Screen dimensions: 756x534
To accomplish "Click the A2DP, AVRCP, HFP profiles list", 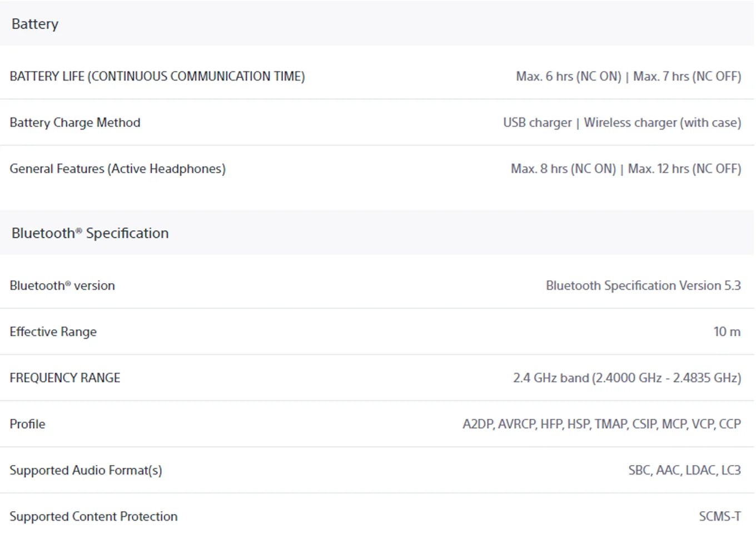I will point(602,424).
